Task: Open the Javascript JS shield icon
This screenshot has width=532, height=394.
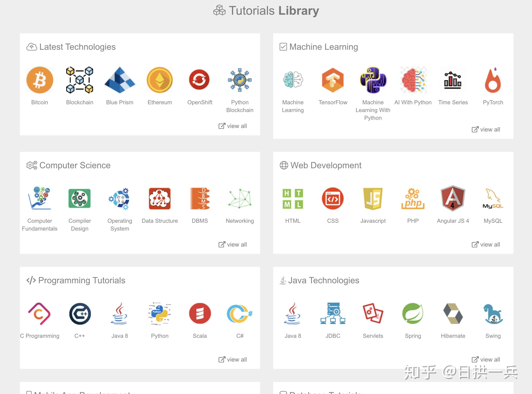Action: 373,199
